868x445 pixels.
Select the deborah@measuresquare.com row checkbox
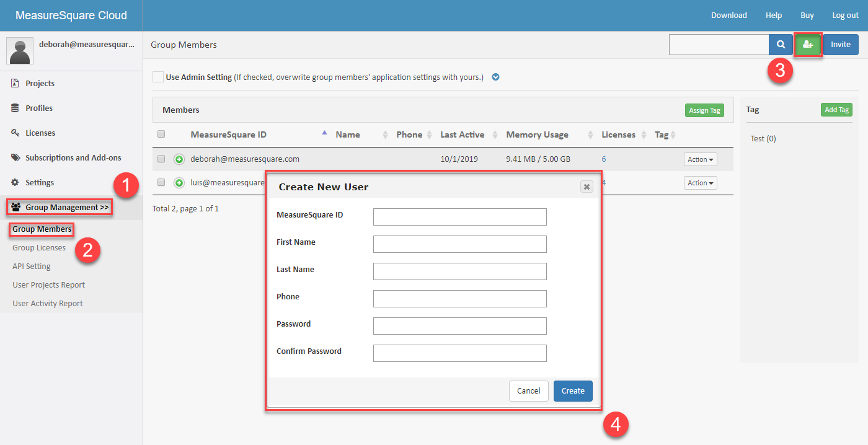[161, 159]
